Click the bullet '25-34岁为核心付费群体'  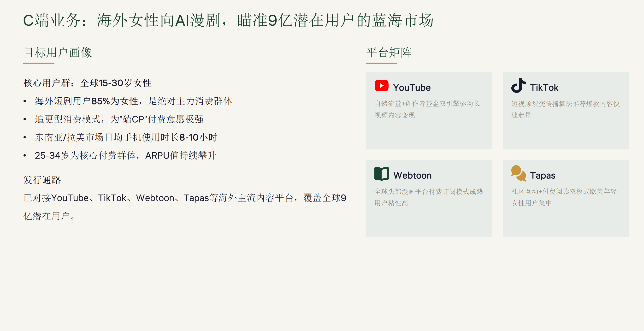click(125, 155)
